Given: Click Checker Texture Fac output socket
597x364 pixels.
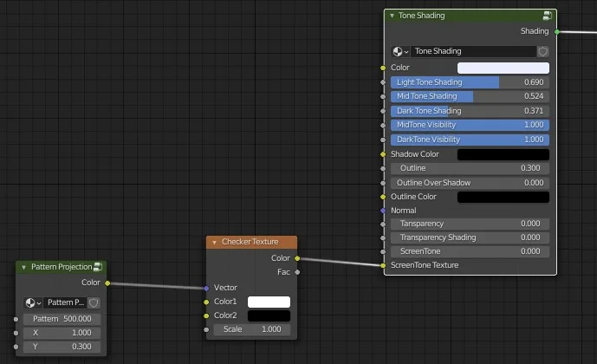Looking at the screenshot, I should tap(297, 272).
